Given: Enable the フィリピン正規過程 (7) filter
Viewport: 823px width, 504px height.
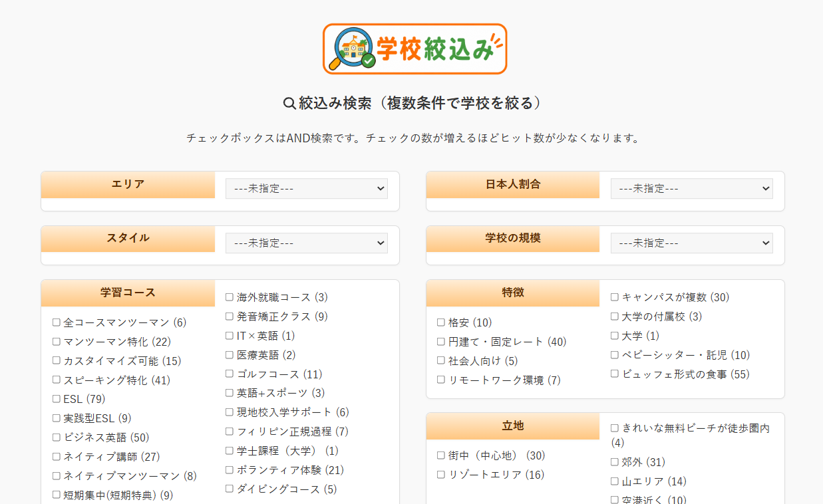Looking at the screenshot, I should click(x=230, y=432).
